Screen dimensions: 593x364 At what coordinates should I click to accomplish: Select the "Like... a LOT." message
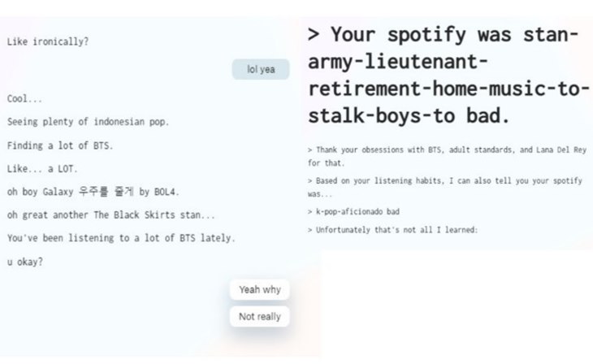42,169
